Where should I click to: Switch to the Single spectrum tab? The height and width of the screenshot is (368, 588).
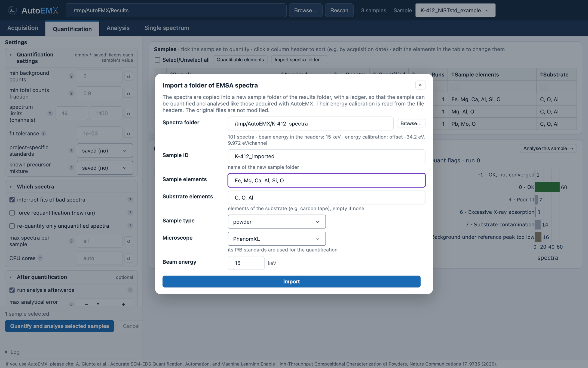167,28
